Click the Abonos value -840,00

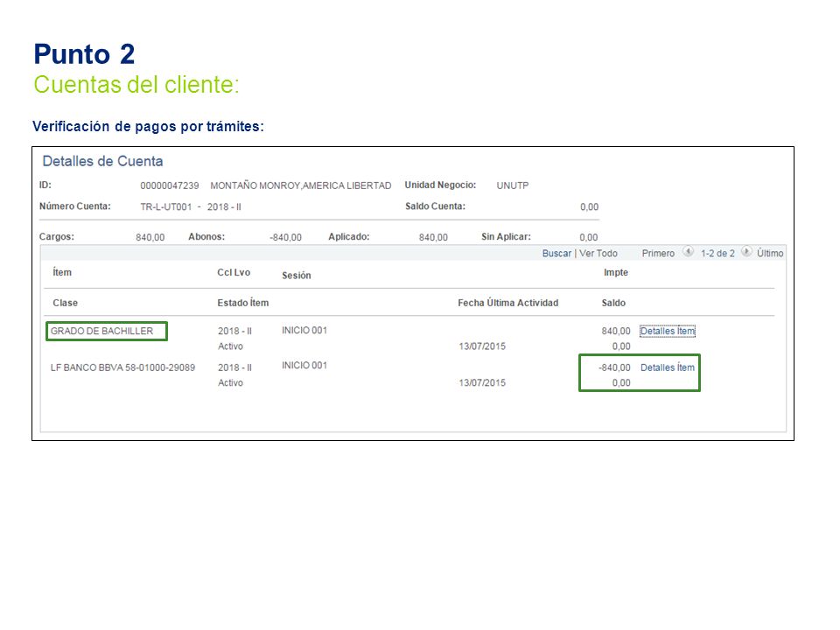(x=285, y=237)
